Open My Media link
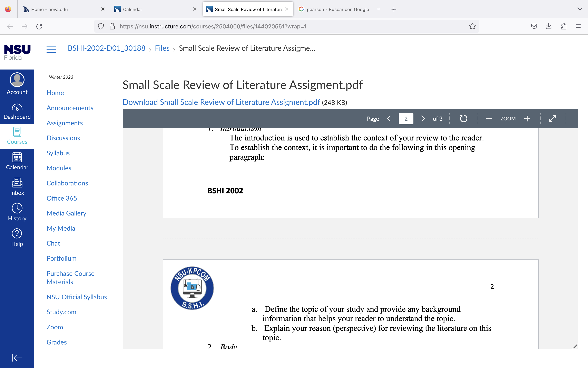588x368 pixels. (x=61, y=228)
